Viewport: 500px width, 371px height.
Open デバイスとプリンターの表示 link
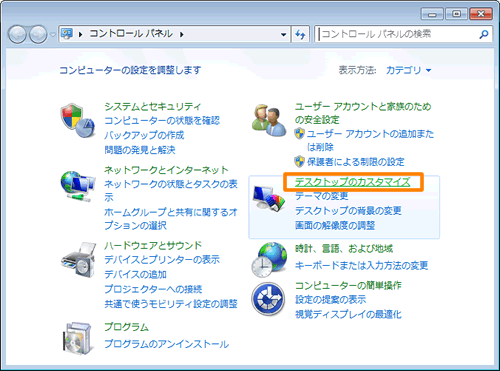162,260
